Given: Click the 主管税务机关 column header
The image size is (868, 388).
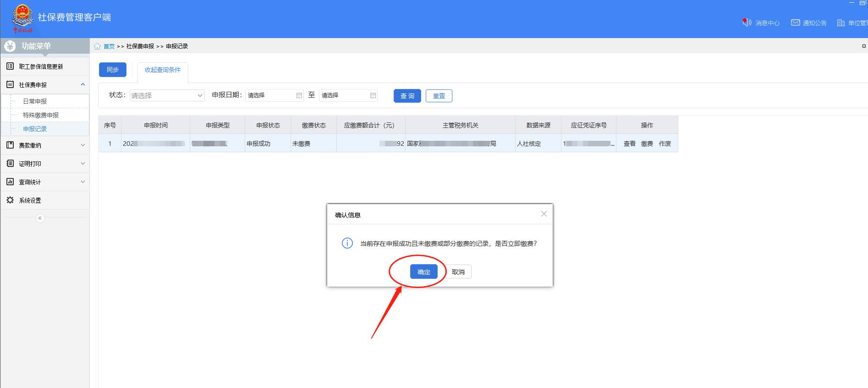Looking at the screenshot, I should (x=460, y=125).
